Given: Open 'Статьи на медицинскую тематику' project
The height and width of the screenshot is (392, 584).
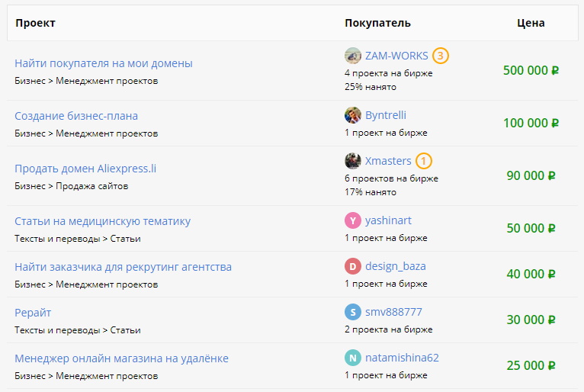Looking at the screenshot, I should tap(102, 221).
